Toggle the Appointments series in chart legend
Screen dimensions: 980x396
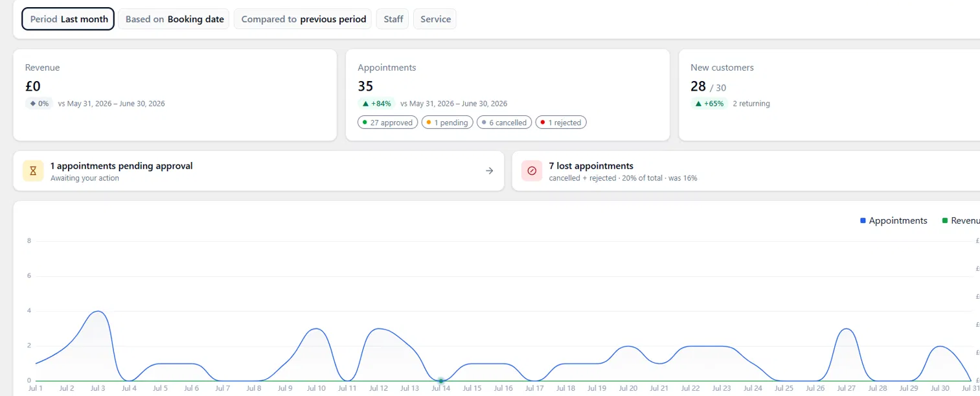click(893, 221)
